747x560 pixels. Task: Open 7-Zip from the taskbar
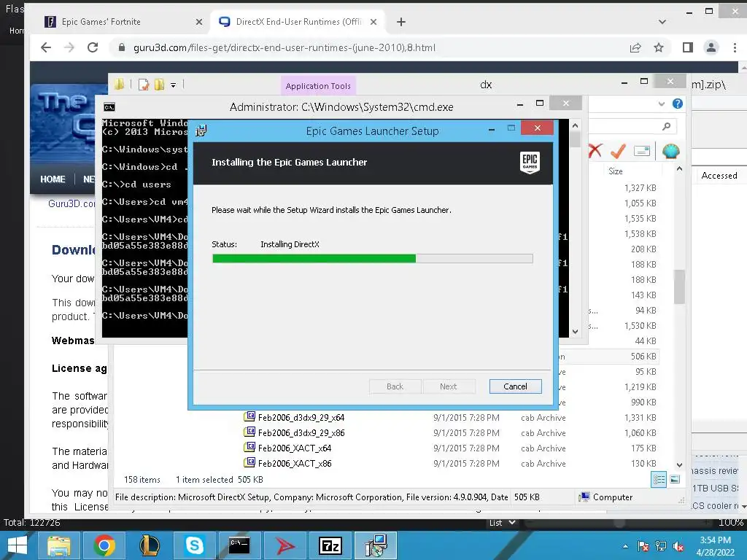click(x=330, y=545)
